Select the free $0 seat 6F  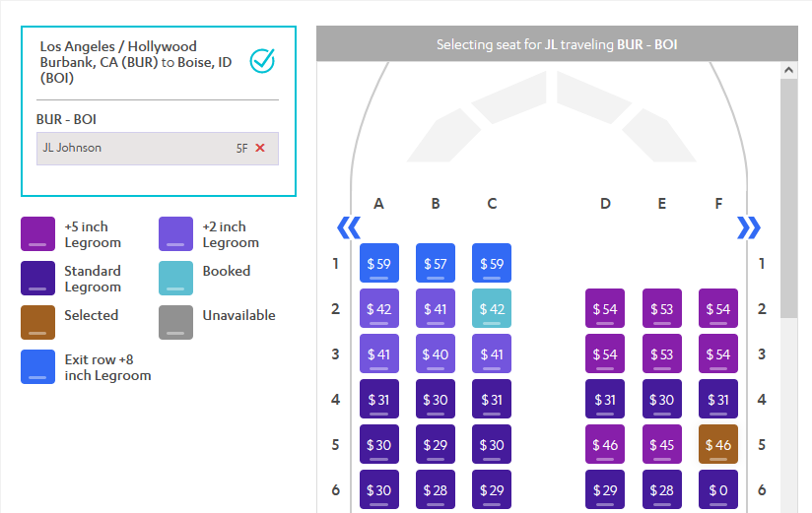tap(718, 489)
